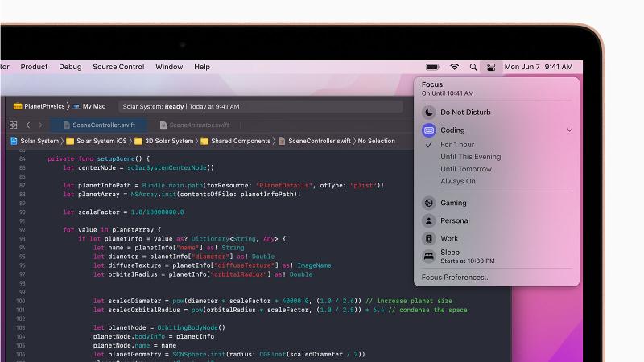Select Until This Evening duration

pyautogui.click(x=471, y=157)
